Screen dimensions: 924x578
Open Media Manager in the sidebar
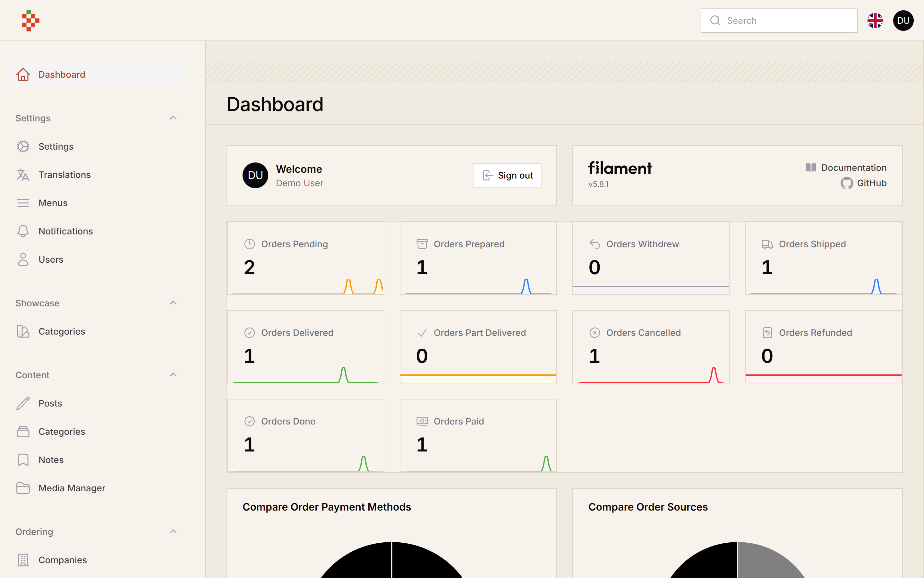click(98, 488)
